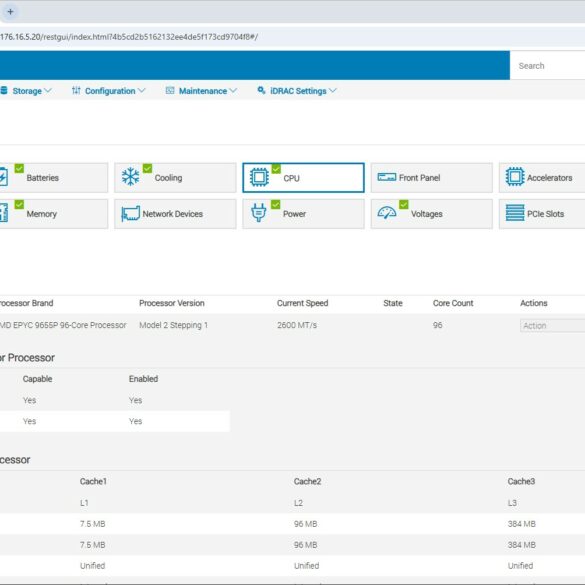Select the Cooling tile
This screenshot has height=585, width=585.
[175, 178]
